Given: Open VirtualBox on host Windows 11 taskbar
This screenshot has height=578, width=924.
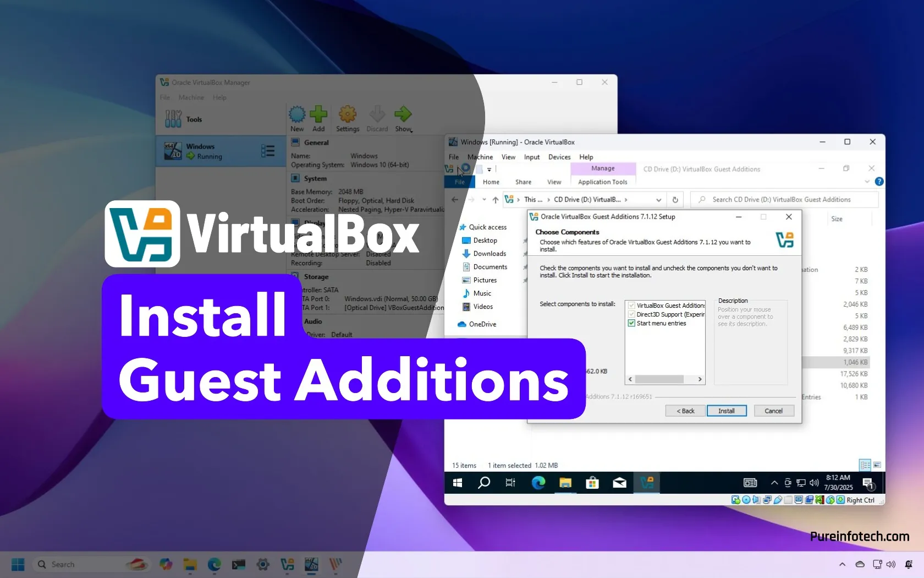Looking at the screenshot, I should [287, 564].
